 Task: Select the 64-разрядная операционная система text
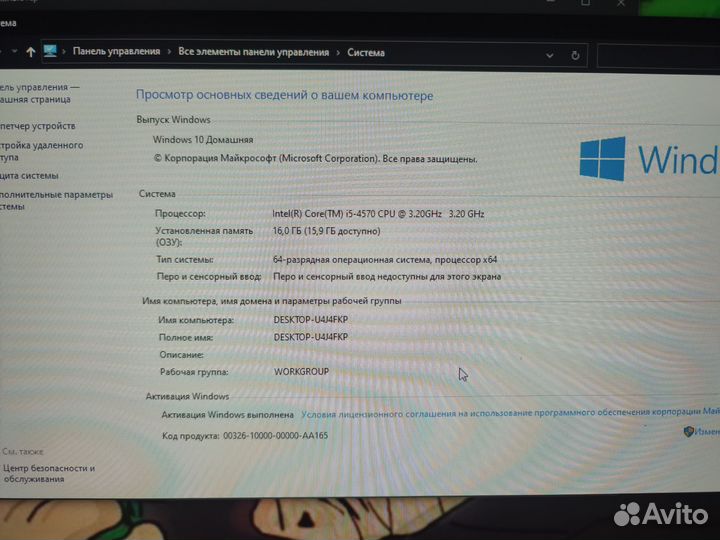385,259
